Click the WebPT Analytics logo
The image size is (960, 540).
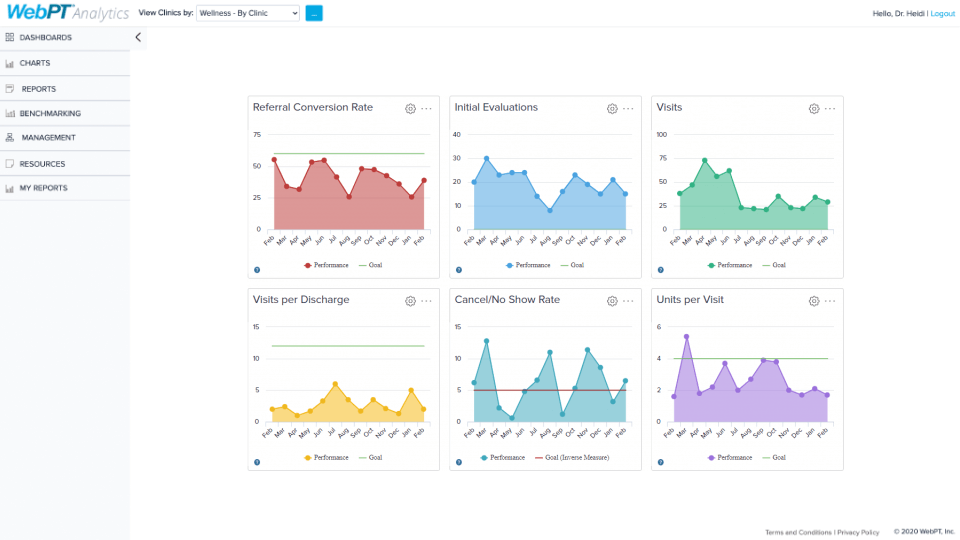pyautogui.click(x=65, y=13)
